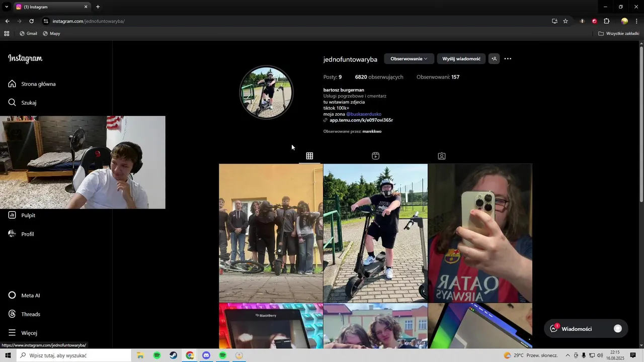Open profile options three-dot menu

point(508,59)
